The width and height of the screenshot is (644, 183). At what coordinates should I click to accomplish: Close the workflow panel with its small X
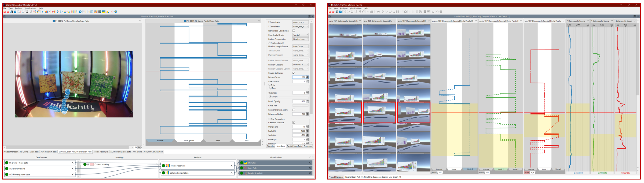(x=312, y=157)
